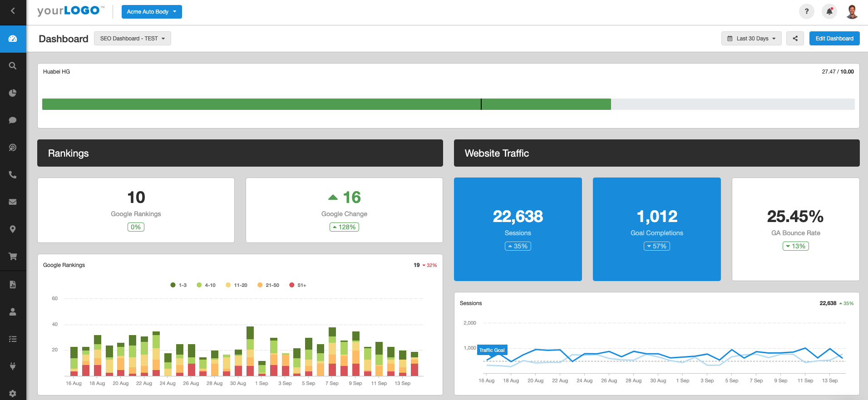
Task: Open the Last 30 Days date range dropdown
Action: click(751, 39)
